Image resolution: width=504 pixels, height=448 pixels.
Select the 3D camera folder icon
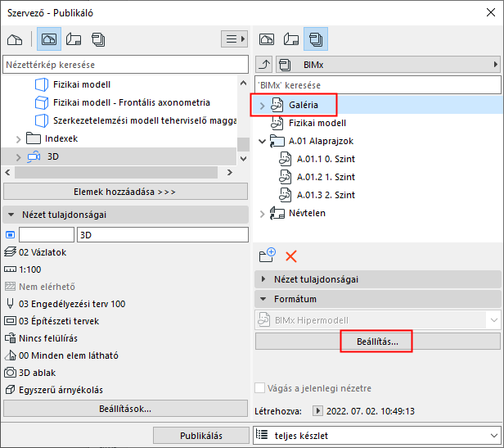pos(34,156)
